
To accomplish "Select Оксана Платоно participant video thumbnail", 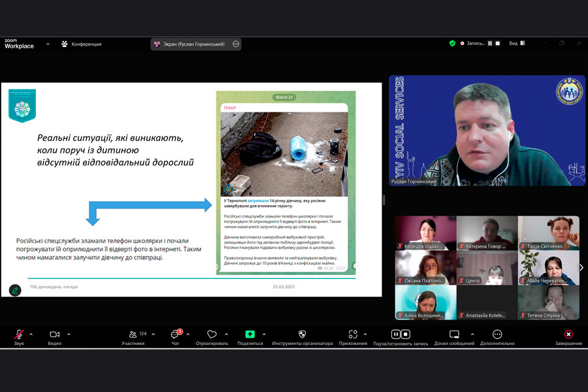I will [425, 267].
